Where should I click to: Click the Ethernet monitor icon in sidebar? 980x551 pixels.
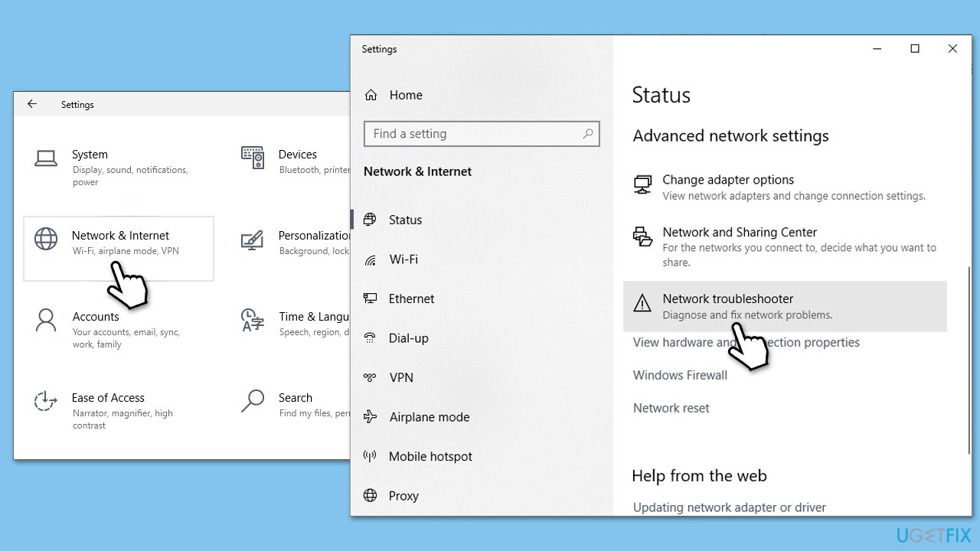(371, 298)
